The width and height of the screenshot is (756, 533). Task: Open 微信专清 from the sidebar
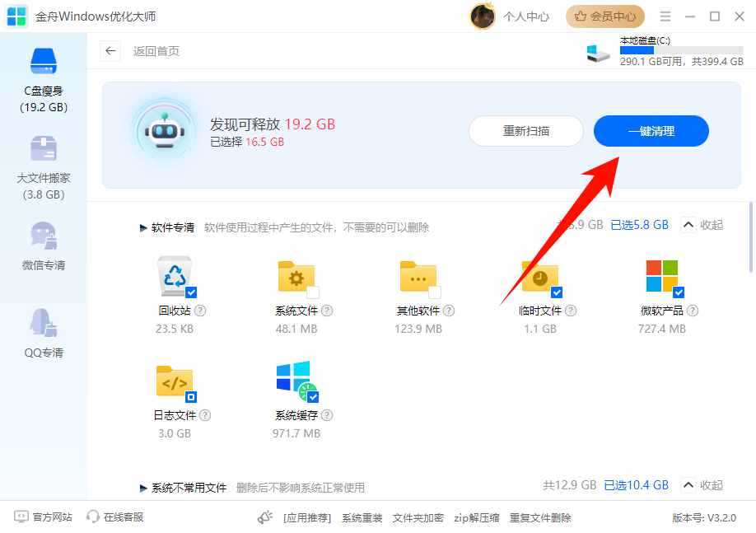[x=43, y=247]
